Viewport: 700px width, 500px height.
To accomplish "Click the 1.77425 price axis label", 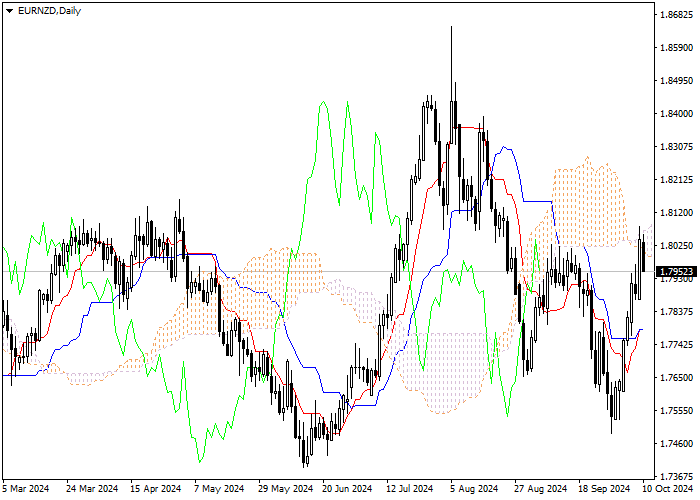I will (676, 345).
